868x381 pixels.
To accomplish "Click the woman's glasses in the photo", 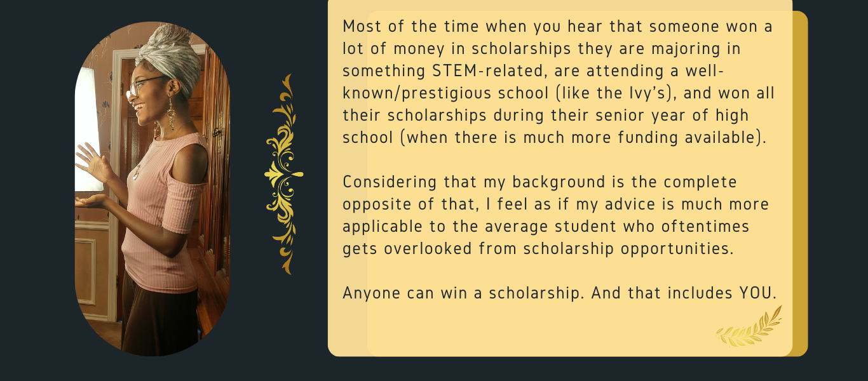I will 142,86.
